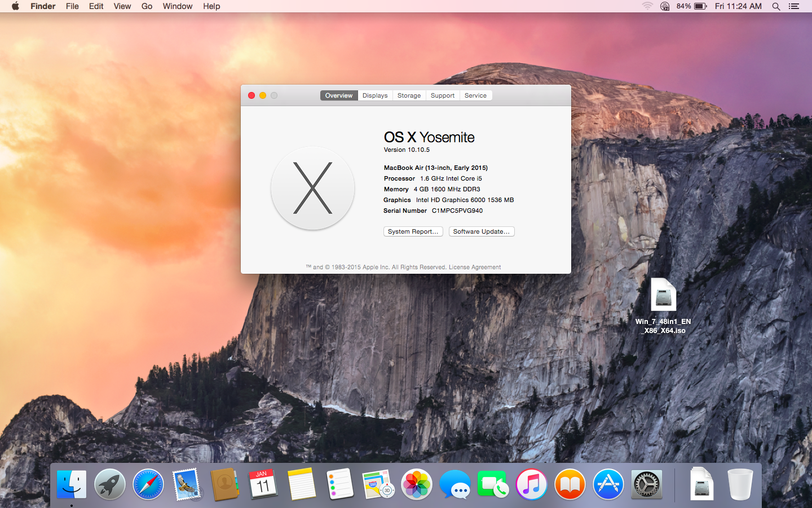Switch to the Displays tab

click(375, 95)
